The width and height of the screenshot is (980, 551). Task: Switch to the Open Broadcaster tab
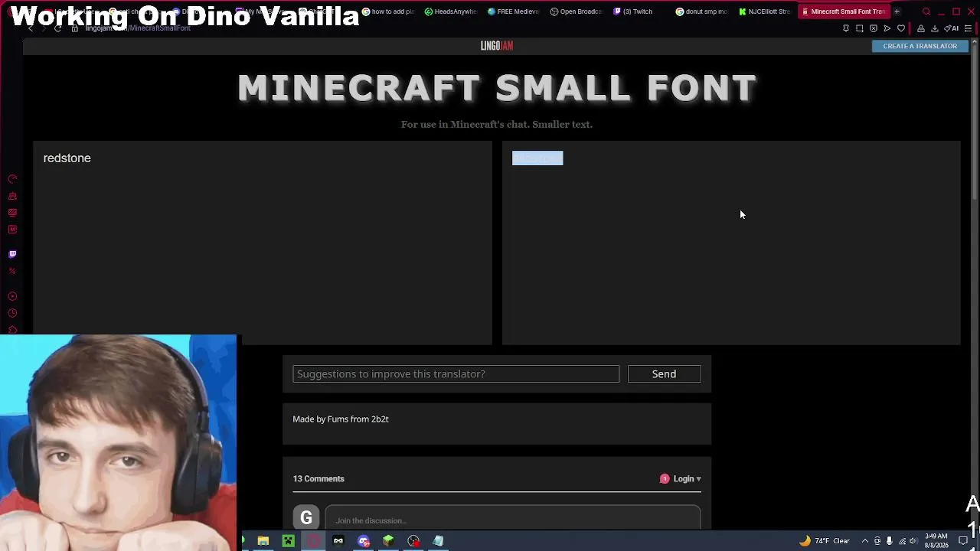[x=576, y=11]
